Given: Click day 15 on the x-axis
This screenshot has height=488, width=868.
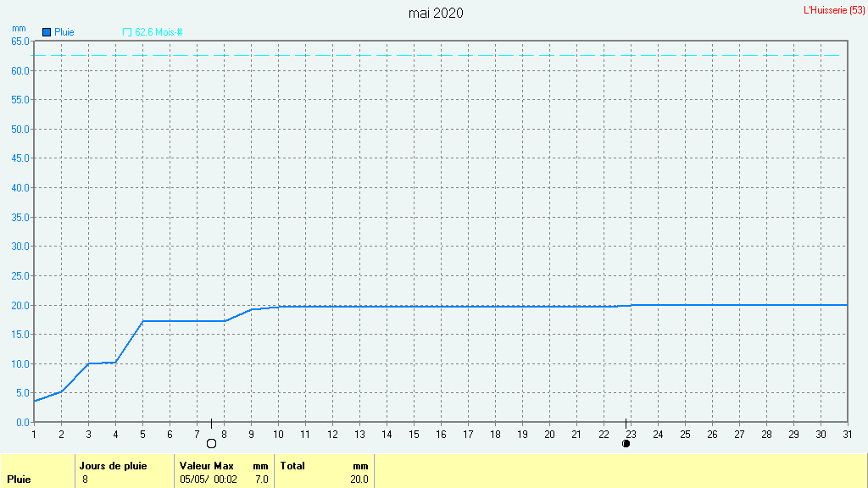Looking at the screenshot, I should (414, 435).
